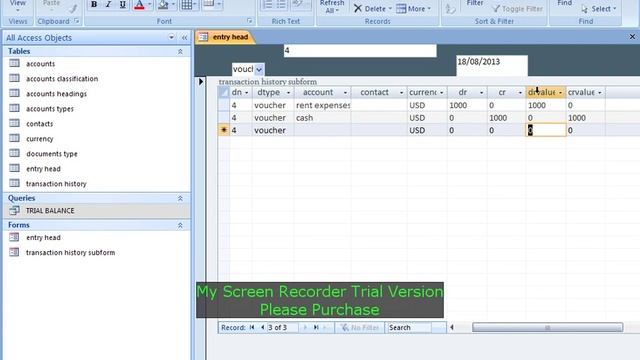Viewport: 640px width, 360px height.
Task: Open the dn column header dropdown
Action: [x=247, y=93]
